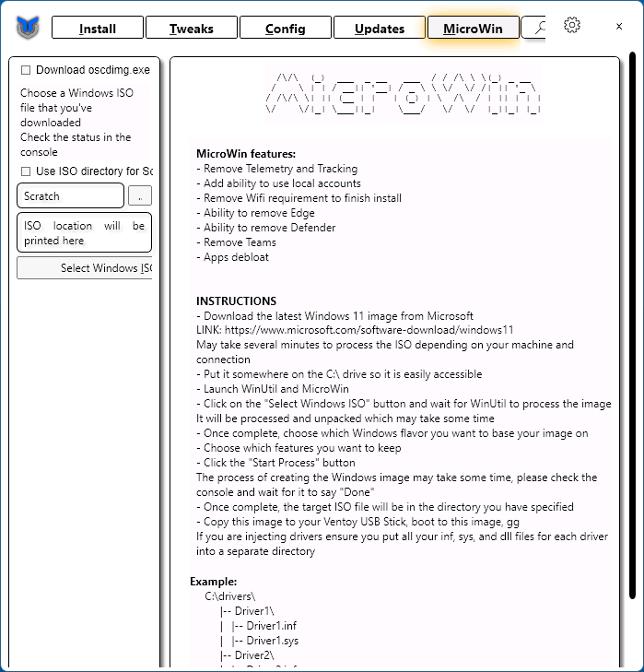Click the 'Driver1.sys' entry

coord(273,641)
